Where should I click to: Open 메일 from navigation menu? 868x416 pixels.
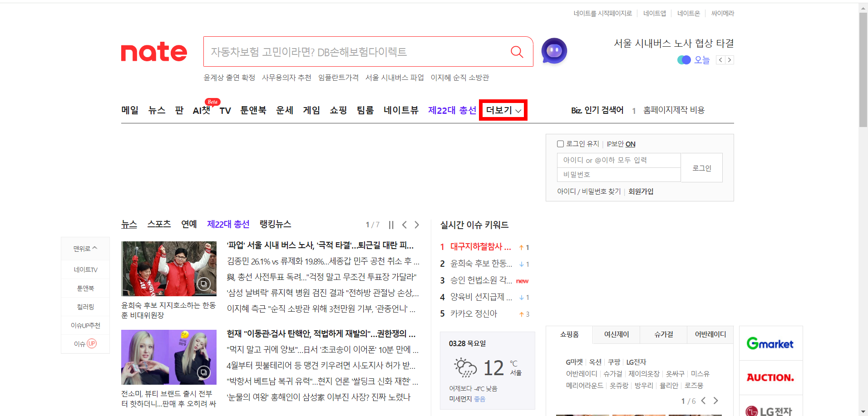130,110
